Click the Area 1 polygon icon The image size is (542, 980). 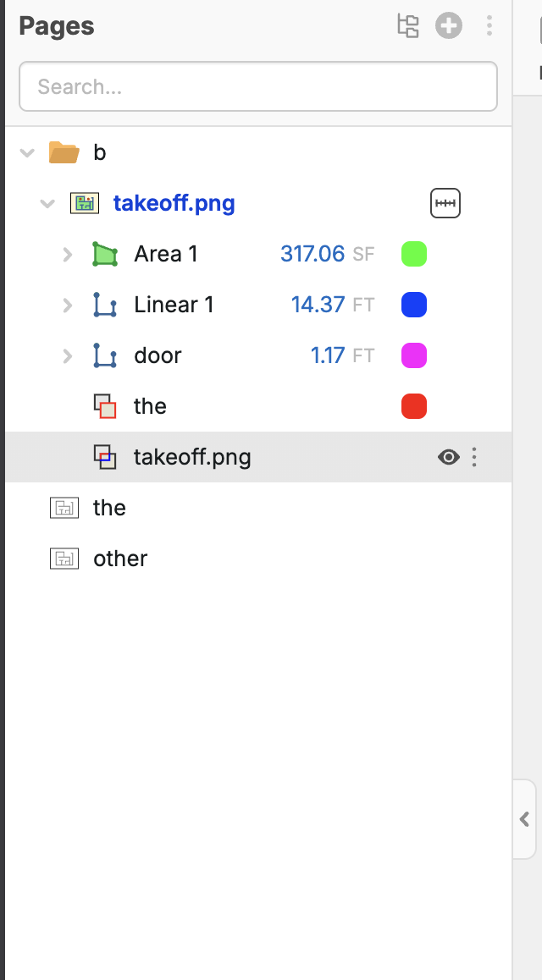point(104,254)
